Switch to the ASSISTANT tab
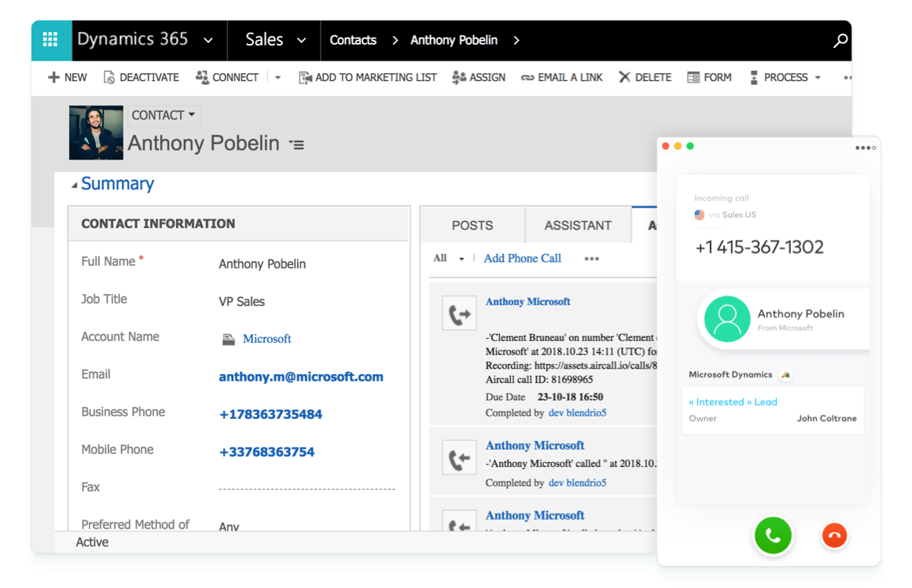 (578, 225)
